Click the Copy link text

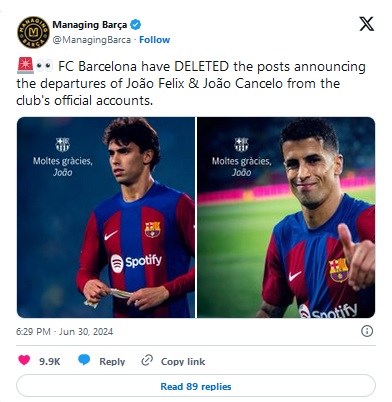[183, 361]
